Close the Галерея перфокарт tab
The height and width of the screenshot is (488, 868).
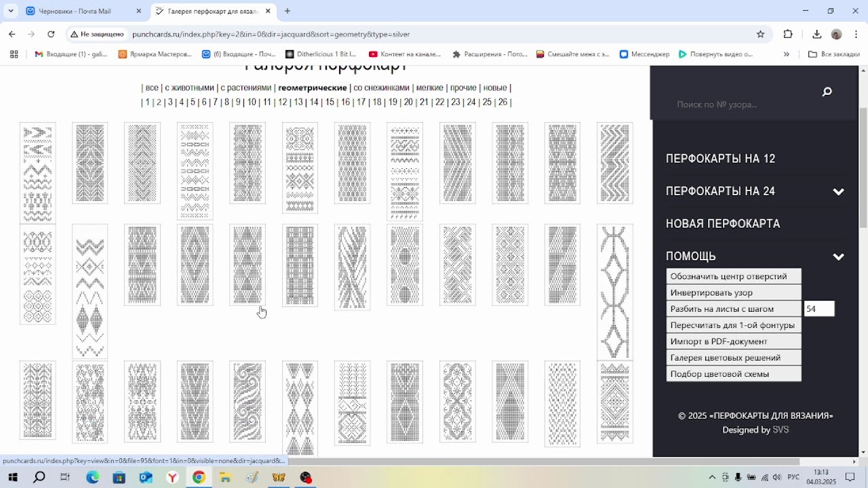click(268, 11)
